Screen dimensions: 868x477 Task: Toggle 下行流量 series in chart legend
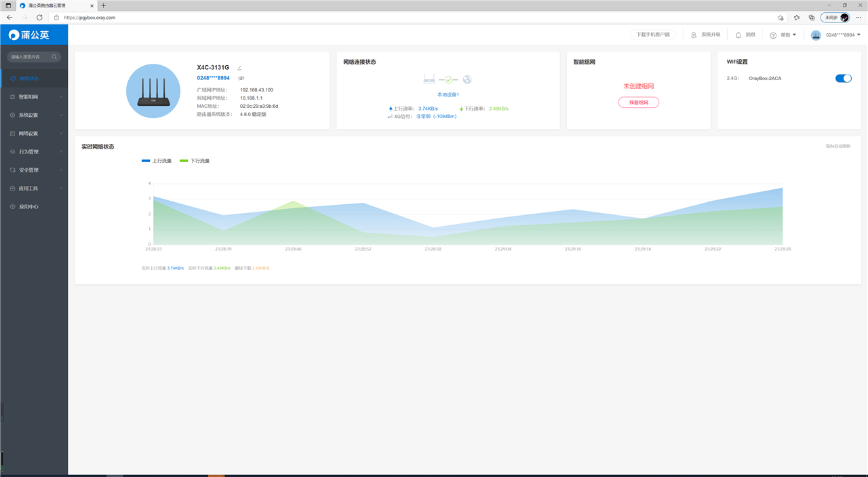click(195, 161)
